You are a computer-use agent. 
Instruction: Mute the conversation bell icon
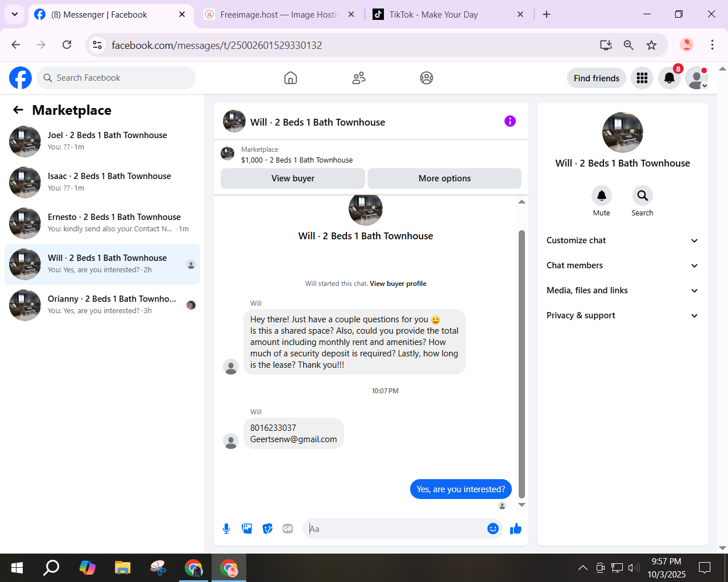point(602,196)
